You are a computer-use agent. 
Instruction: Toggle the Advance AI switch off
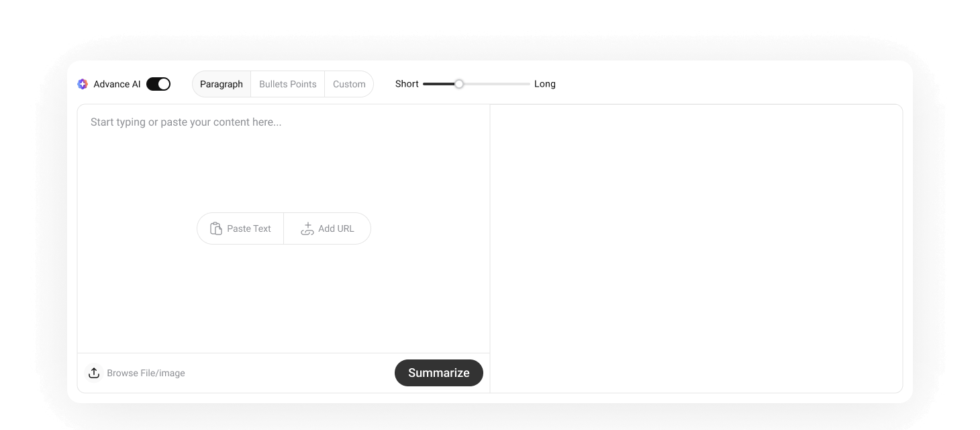point(158,84)
